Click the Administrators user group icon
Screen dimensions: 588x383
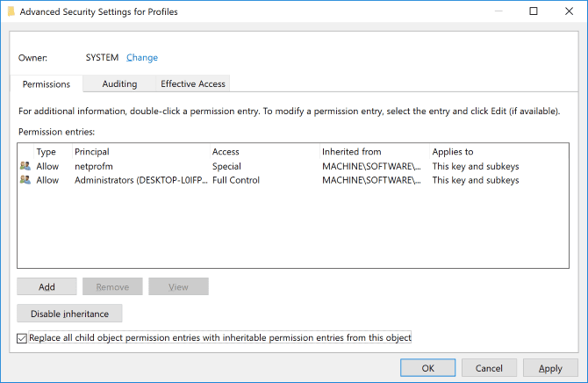(x=25, y=180)
